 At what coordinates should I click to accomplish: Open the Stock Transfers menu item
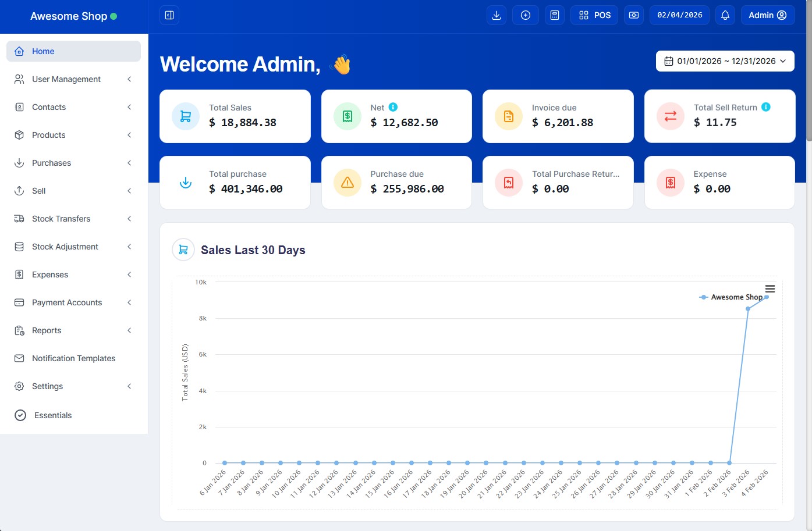pyautogui.click(x=73, y=219)
